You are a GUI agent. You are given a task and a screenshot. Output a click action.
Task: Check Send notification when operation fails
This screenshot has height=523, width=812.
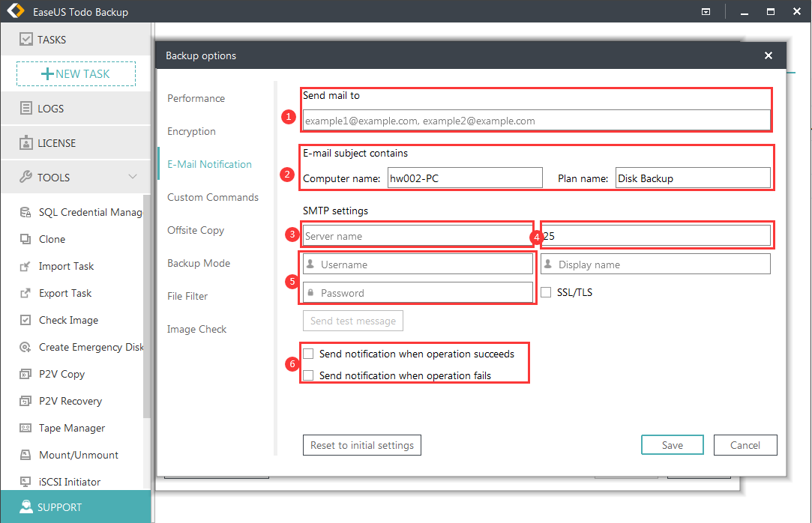309,375
